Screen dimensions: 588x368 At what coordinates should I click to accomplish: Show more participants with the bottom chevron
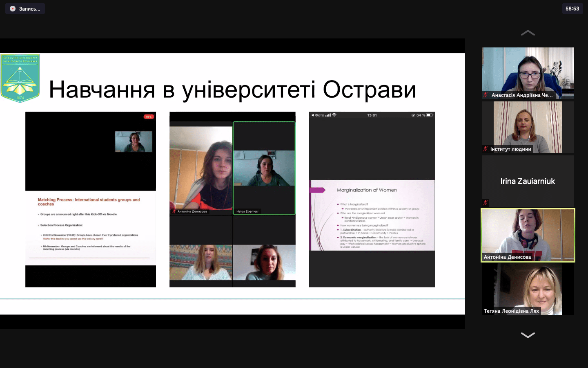[x=528, y=335]
